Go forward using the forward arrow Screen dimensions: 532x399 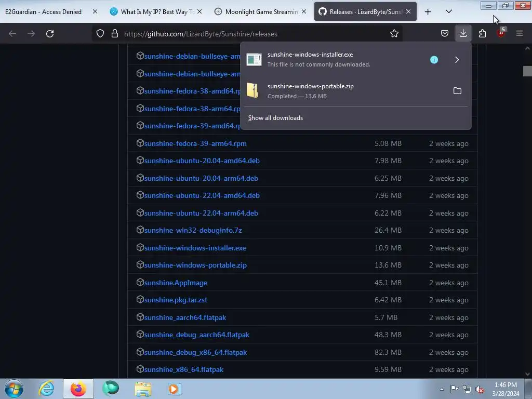(x=31, y=34)
